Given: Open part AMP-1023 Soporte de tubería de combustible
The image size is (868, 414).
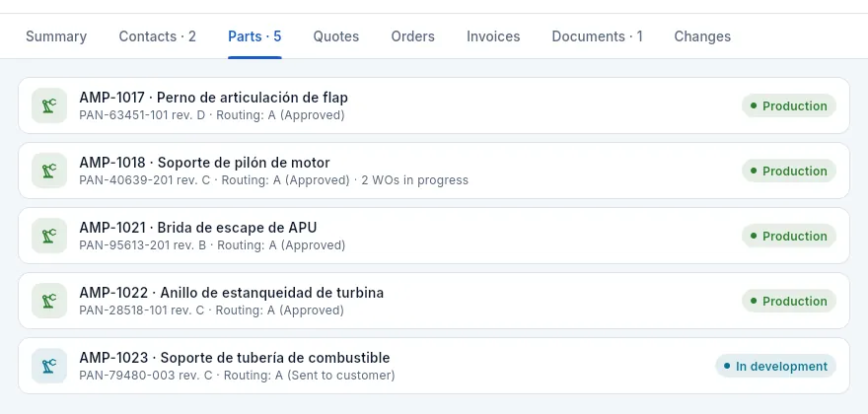Looking at the screenshot, I should (434, 366).
